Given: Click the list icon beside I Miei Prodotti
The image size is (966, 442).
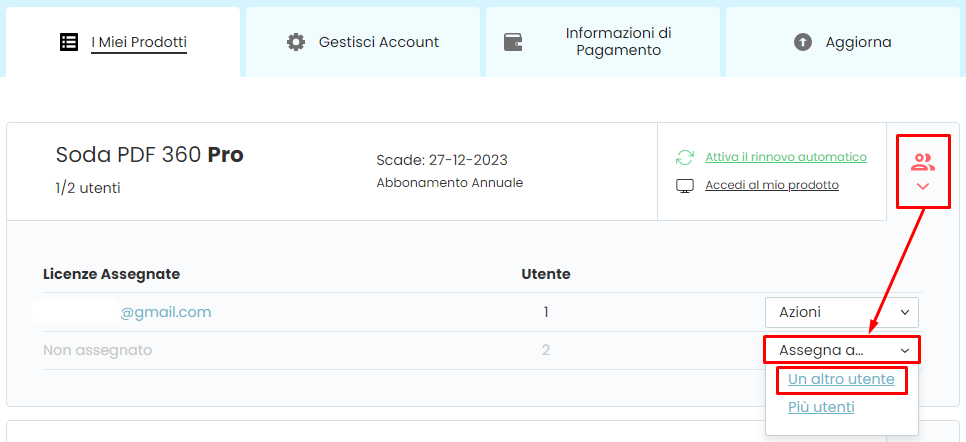Looking at the screenshot, I should 69,42.
